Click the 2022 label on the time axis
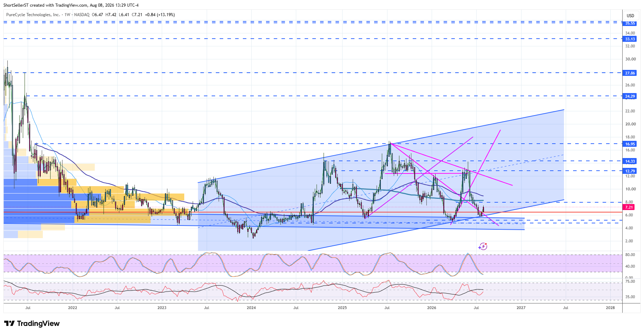This screenshot has width=644, height=334. 73,308
